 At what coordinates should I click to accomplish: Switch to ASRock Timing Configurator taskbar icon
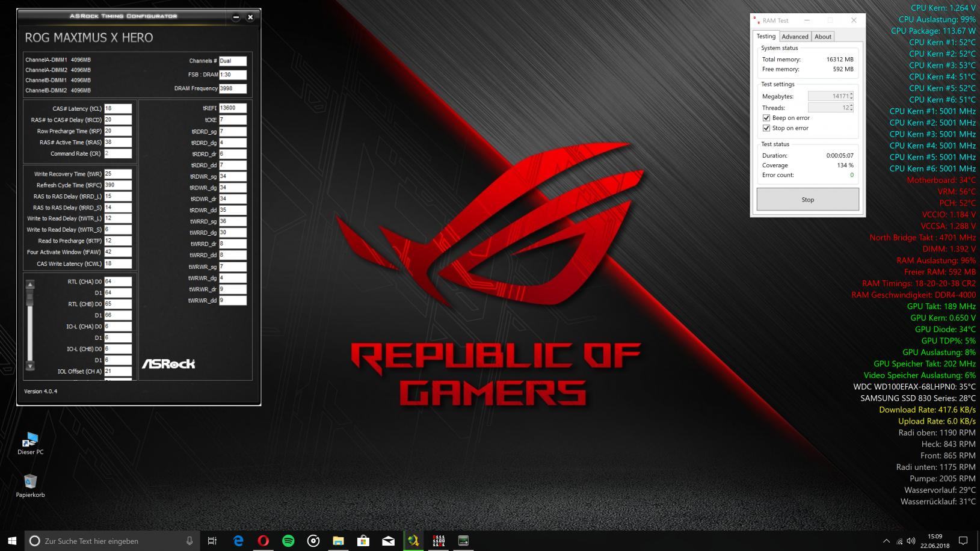pyautogui.click(x=463, y=541)
